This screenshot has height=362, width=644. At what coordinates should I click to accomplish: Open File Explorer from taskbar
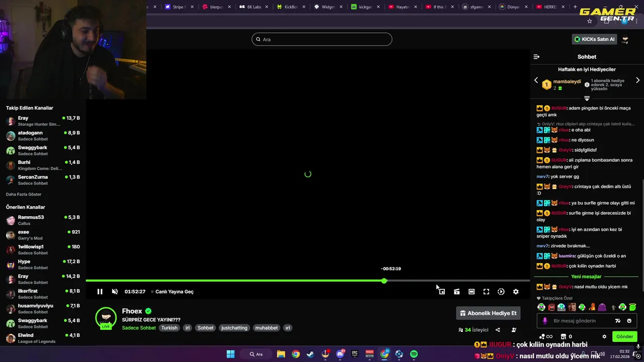[281, 354]
